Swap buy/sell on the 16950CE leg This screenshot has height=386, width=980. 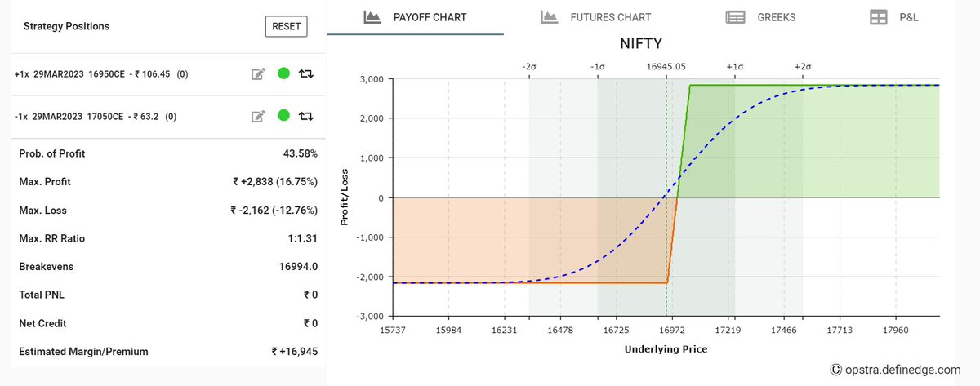tap(306, 73)
